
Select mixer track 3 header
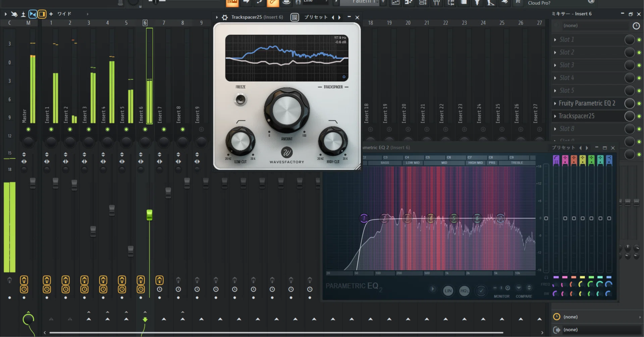89,23
